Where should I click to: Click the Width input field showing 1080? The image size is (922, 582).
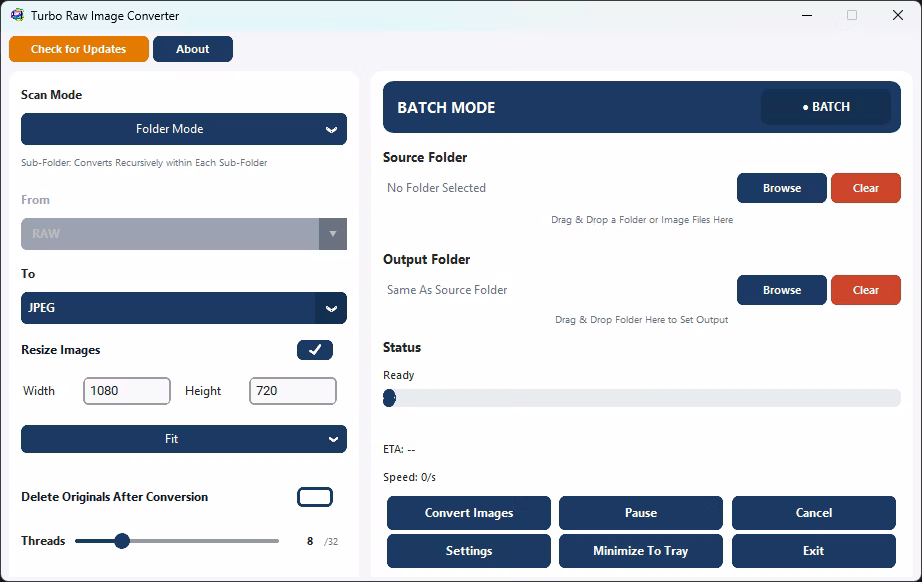point(127,391)
